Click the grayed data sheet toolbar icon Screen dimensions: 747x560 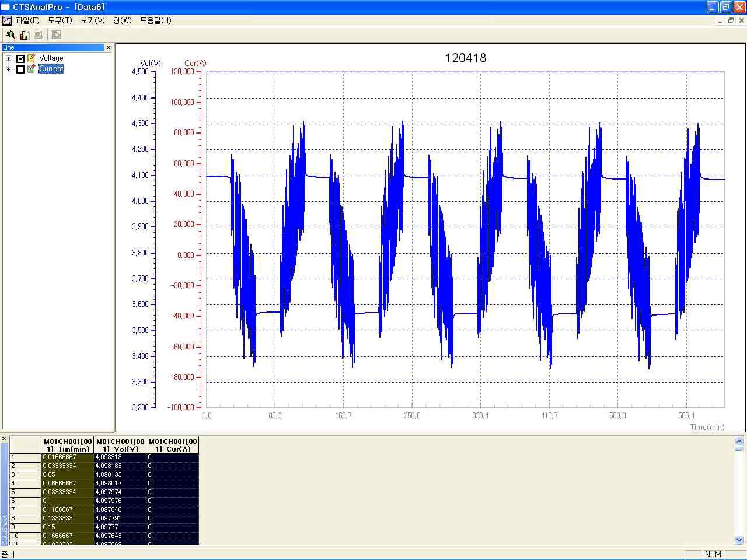click(56, 34)
